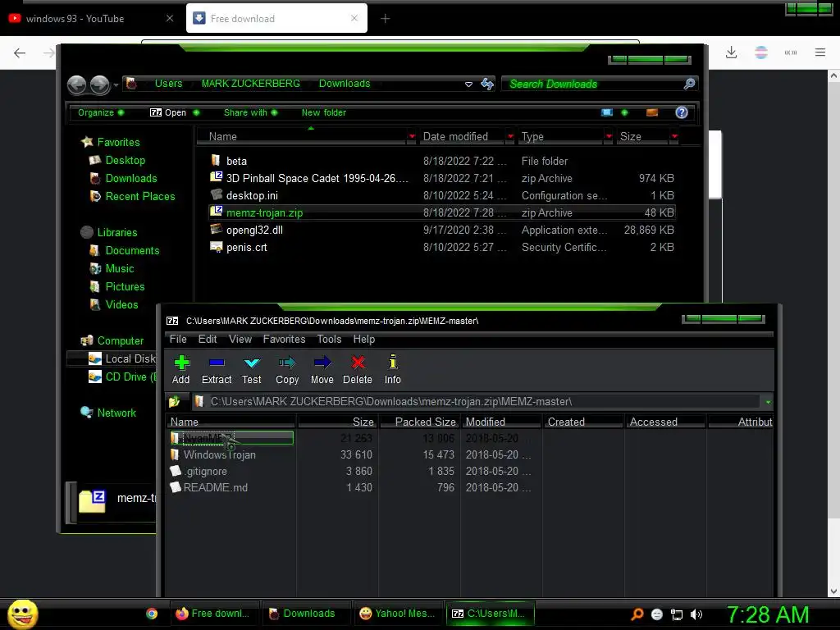The height and width of the screenshot is (630, 840).
Task: Click Extract in the 7-Zip toolbar
Action: (217, 370)
